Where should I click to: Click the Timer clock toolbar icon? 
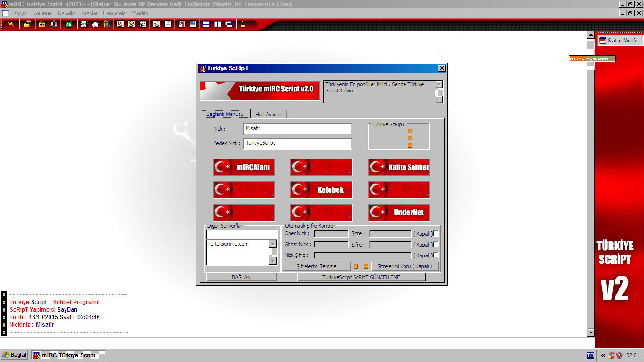tap(95, 24)
